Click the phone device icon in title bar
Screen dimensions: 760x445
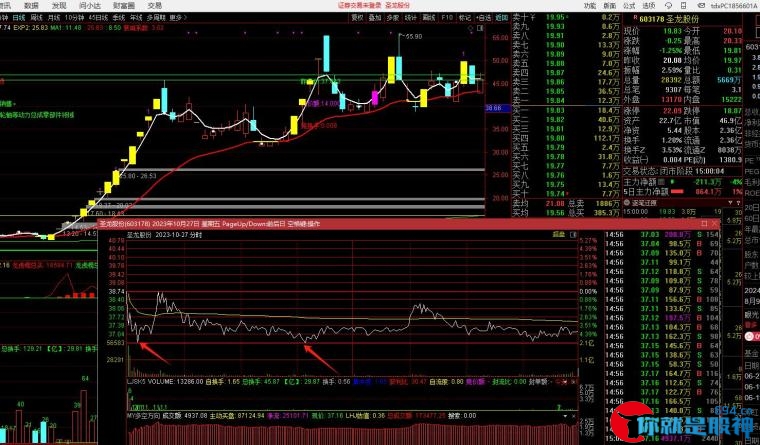pos(684,6)
